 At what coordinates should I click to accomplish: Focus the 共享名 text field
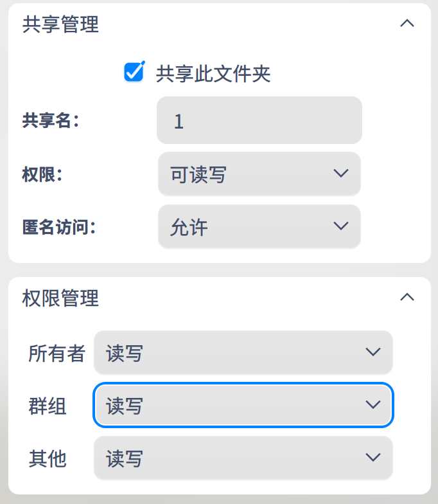(259, 120)
